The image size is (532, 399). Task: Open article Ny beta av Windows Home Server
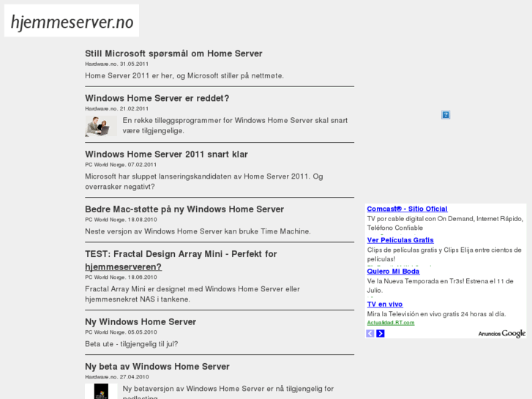tap(157, 367)
